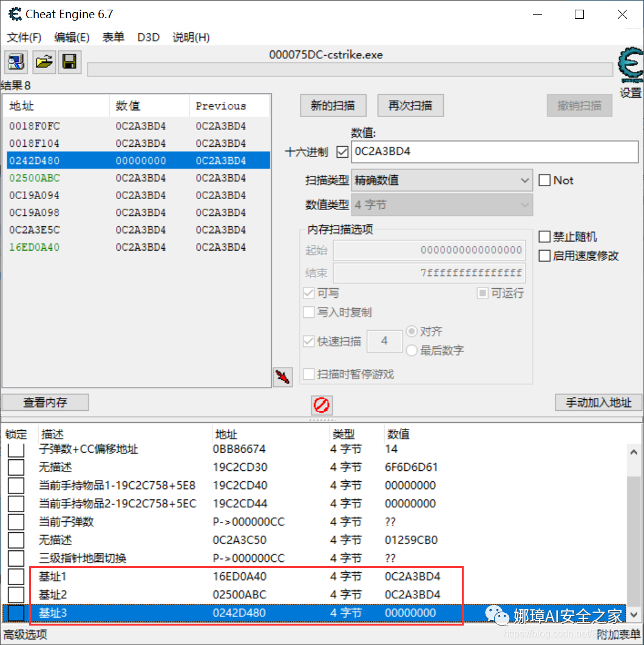The image size is (644, 645).
Task: Click the 查看内存 button
Action: (46, 402)
